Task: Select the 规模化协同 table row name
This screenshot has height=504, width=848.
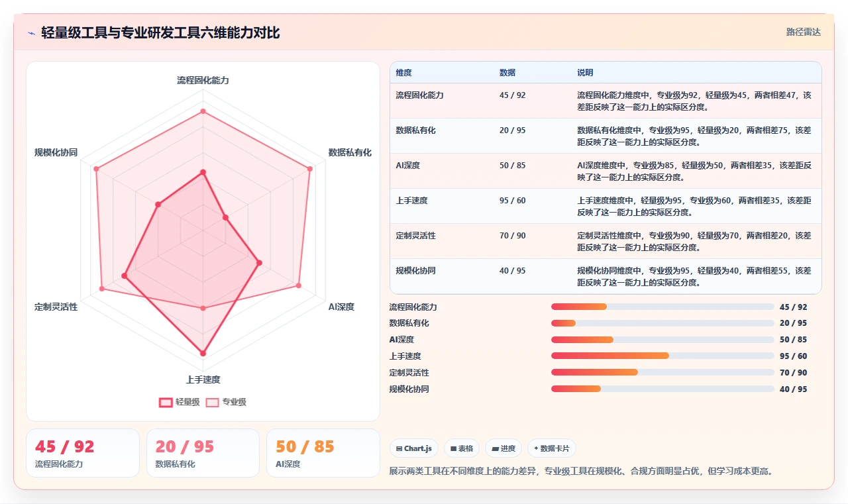Action: 415,271
